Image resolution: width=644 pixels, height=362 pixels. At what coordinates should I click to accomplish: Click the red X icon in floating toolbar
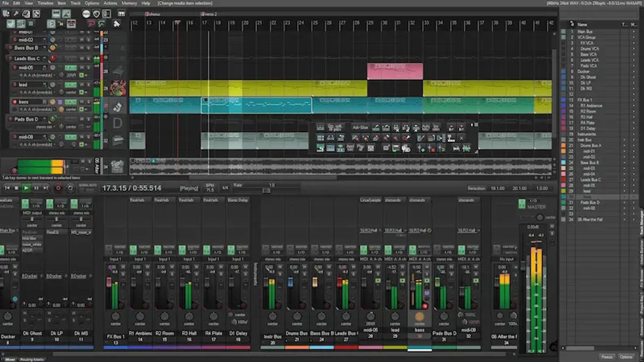462,138
